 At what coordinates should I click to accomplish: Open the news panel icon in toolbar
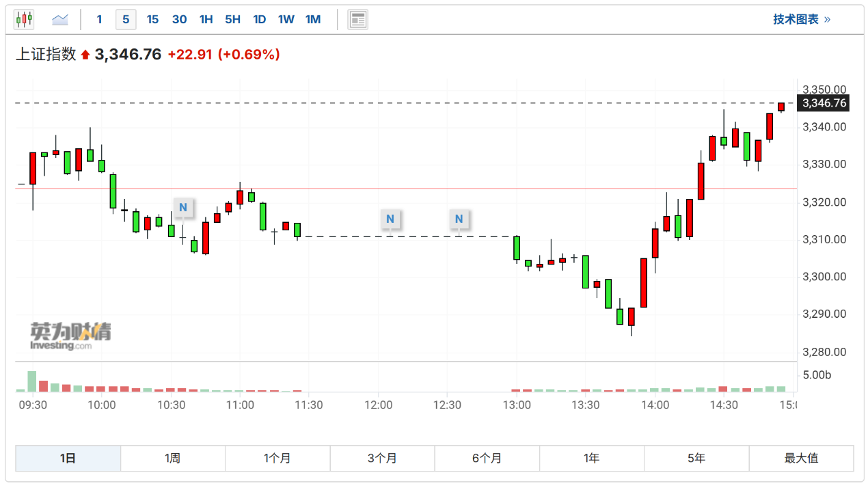pos(357,19)
